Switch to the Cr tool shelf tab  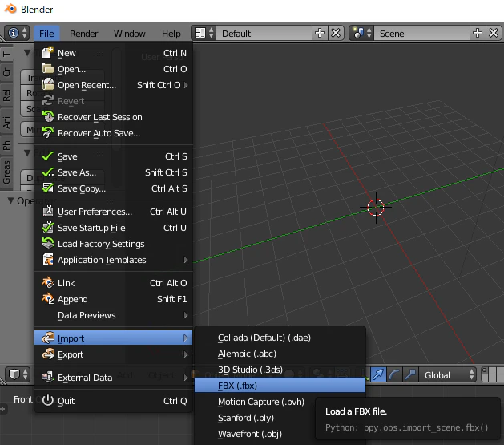(6, 72)
